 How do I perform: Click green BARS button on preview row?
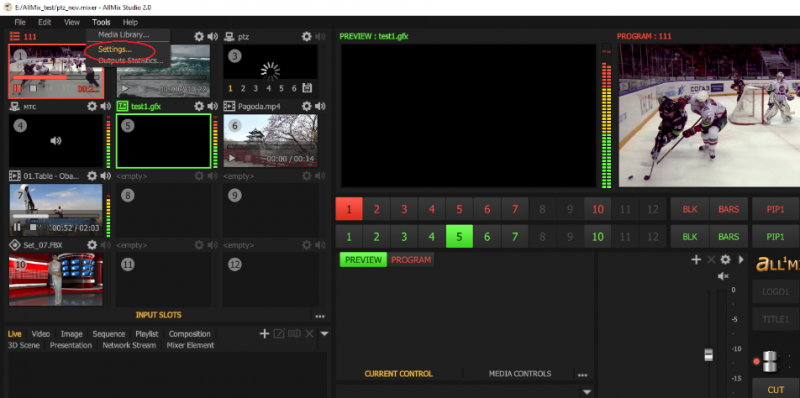point(728,237)
